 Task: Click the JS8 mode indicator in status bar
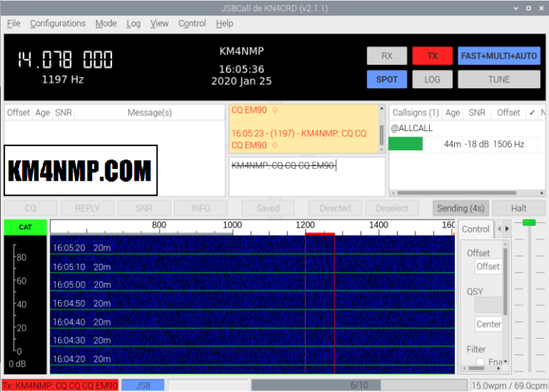click(142, 385)
